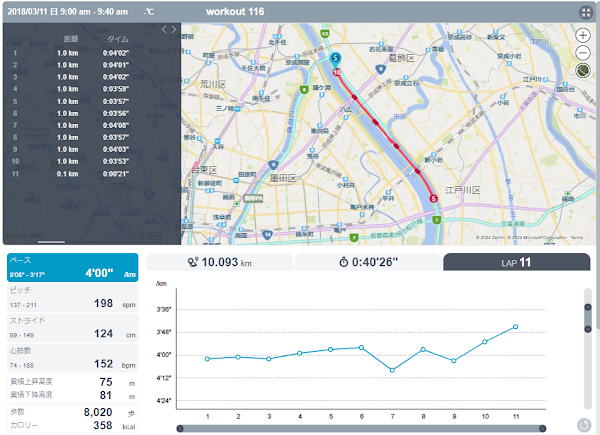Click the lower handle of vertical chart slider

[x=588, y=329]
